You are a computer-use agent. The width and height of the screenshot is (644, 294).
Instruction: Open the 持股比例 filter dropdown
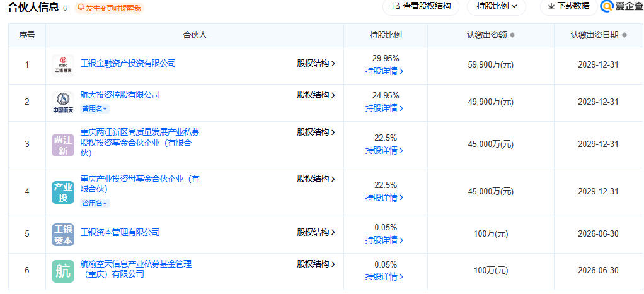coord(497,6)
